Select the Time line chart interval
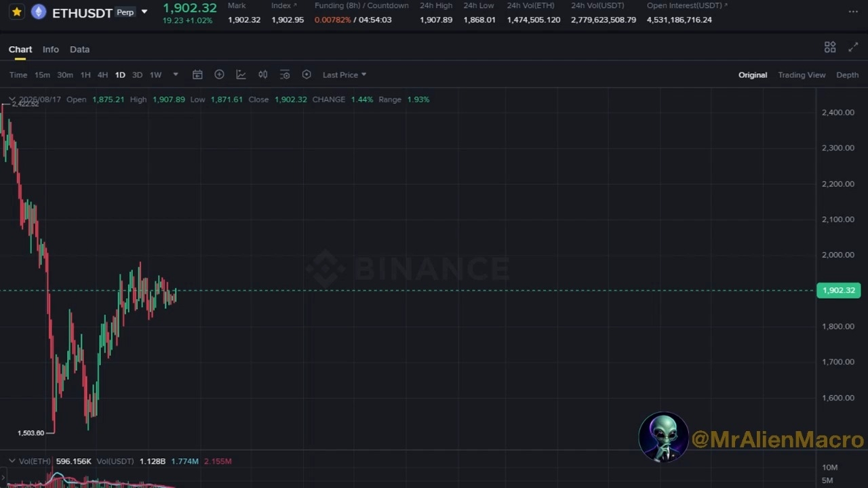 pos(18,75)
